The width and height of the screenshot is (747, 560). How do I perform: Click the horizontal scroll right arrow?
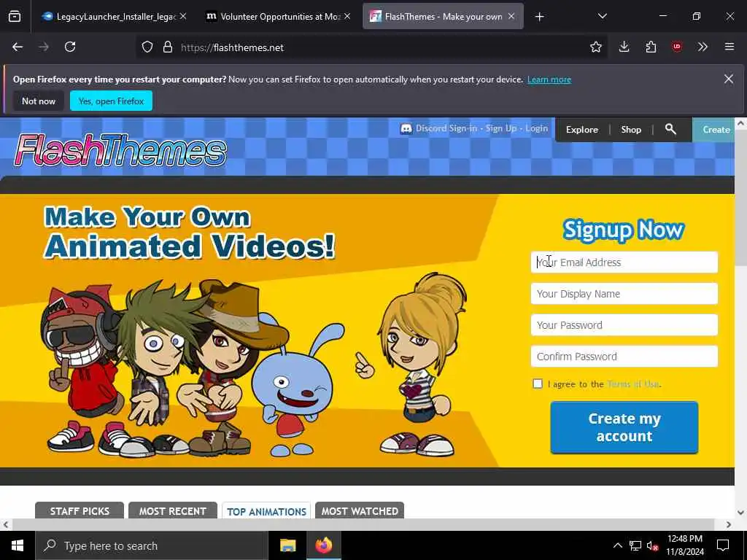729,525
